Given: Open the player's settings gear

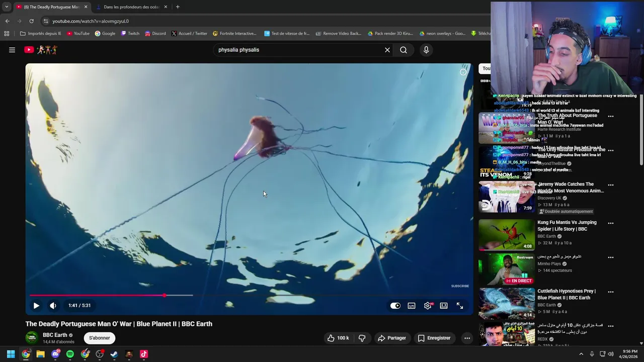Looking at the screenshot, I should tap(428, 306).
